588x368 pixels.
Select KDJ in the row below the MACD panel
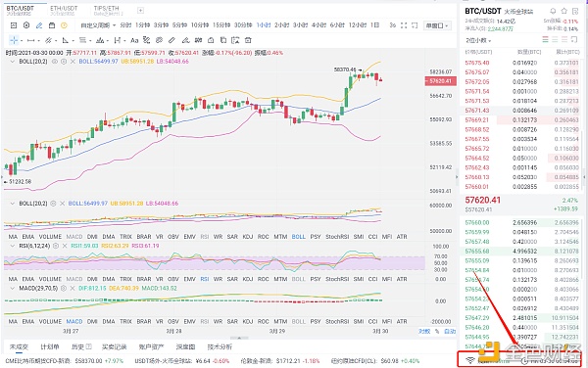coord(248,321)
